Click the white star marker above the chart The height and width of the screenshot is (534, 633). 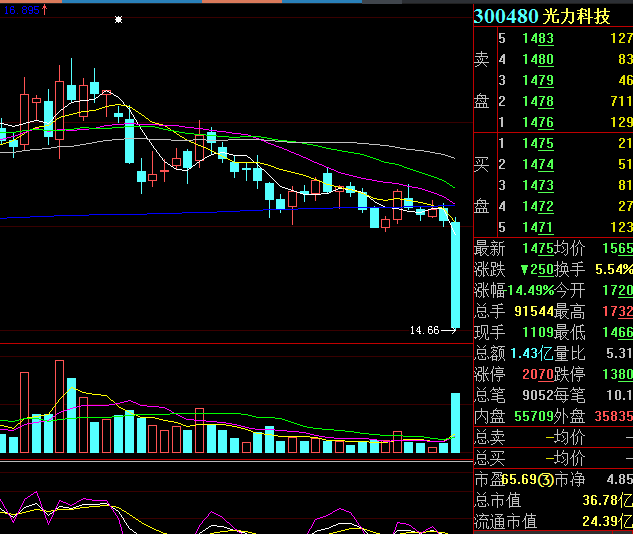point(119,20)
